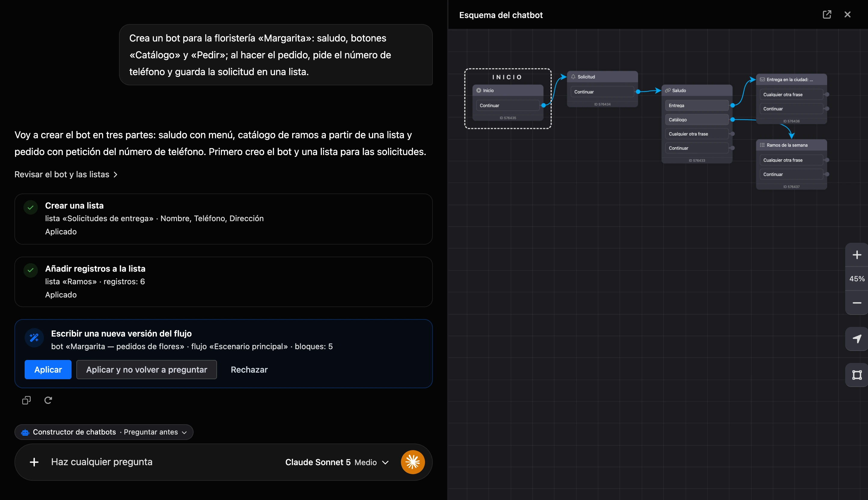Select Catálogo option in Saludo block
The height and width of the screenshot is (500, 868).
click(x=697, y=120)
